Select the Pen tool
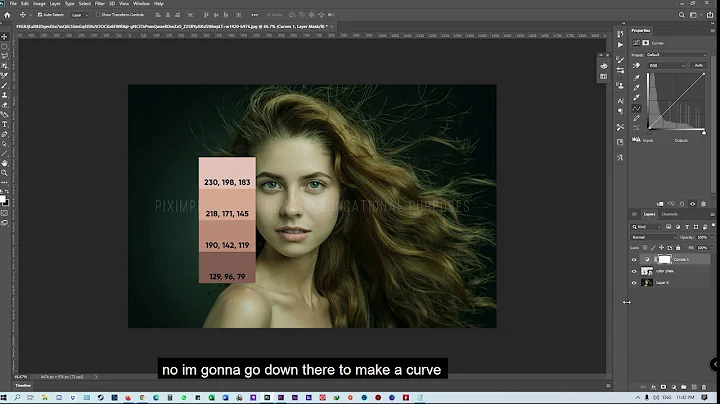Viewport: 720px width, 404px height. pos(5,135)
